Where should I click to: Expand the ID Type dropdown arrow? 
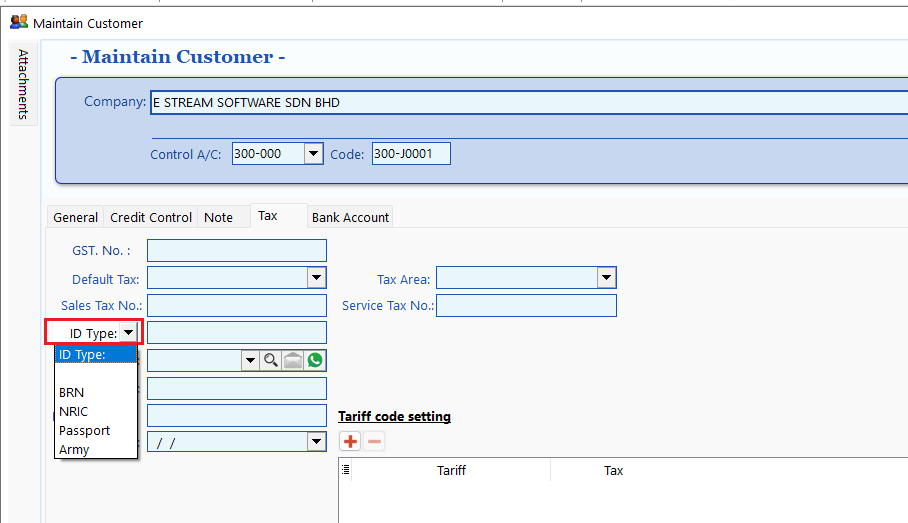point(129,333)
